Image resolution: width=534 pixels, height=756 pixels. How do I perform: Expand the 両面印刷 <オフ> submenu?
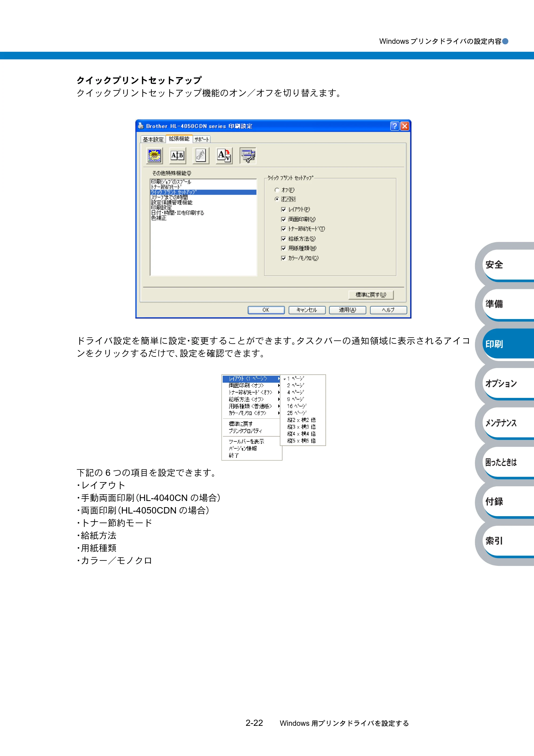click(252, 386)
